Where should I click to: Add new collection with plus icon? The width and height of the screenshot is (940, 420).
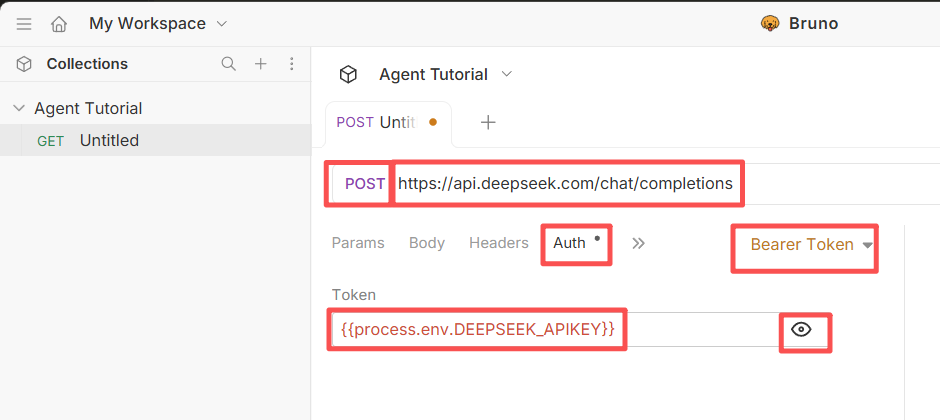[260, 64]
